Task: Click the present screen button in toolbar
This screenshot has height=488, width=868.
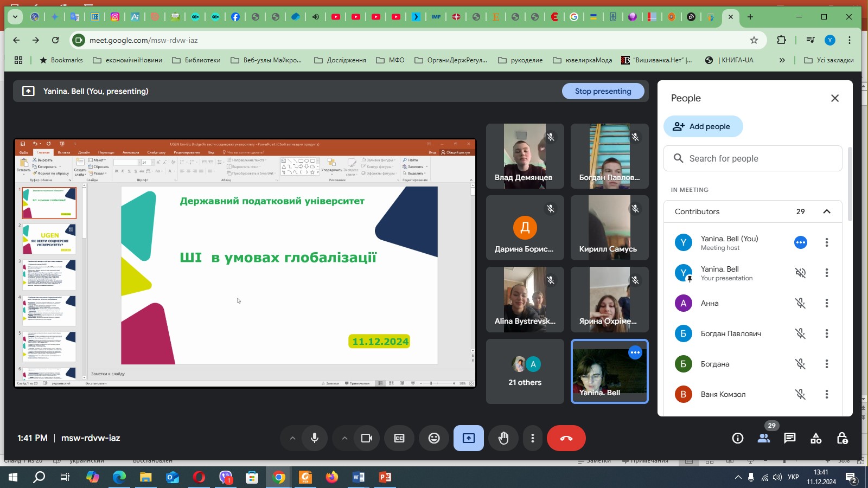Action: [469, 438]
